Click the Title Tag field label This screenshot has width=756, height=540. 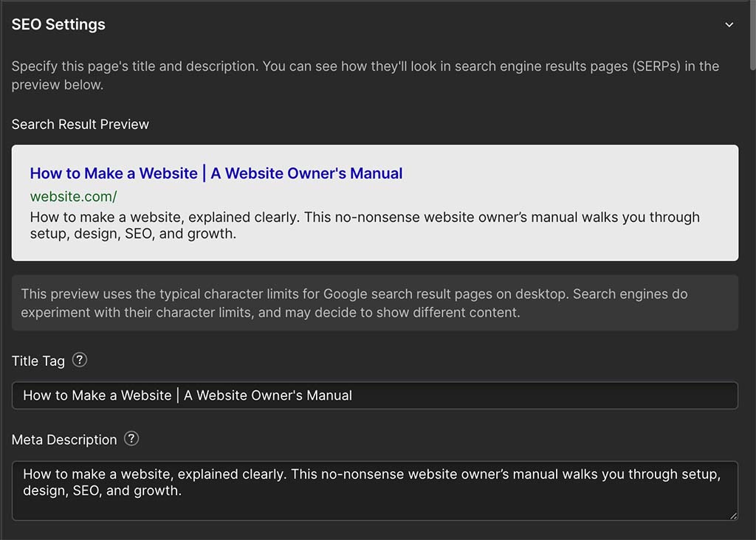click(38, 361)
